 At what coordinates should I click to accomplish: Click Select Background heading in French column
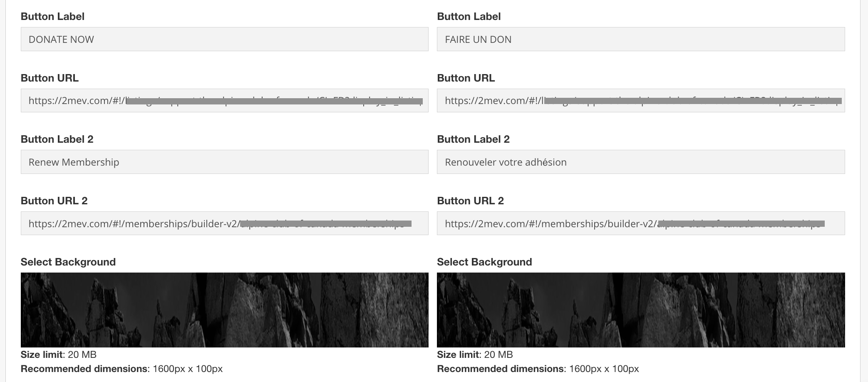tap(484, 262)
